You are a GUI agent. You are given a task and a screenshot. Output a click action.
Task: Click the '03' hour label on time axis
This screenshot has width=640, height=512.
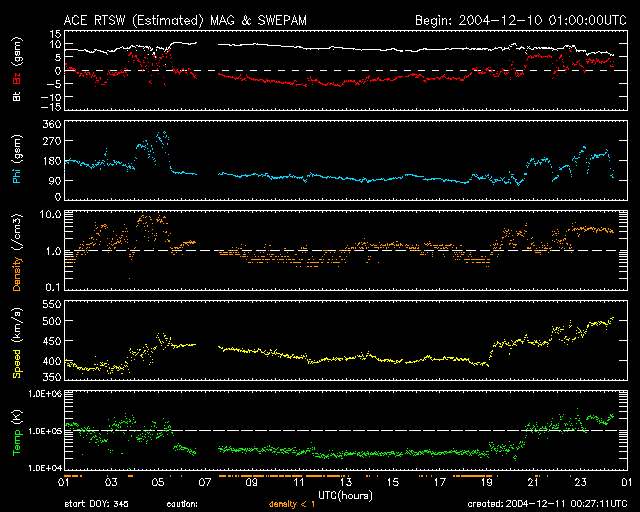(111, 482)
